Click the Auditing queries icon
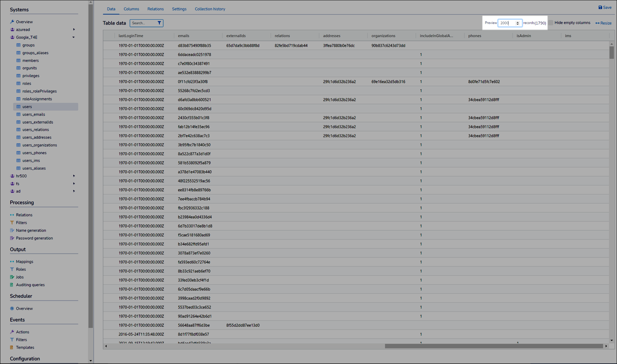 (12, 285)
